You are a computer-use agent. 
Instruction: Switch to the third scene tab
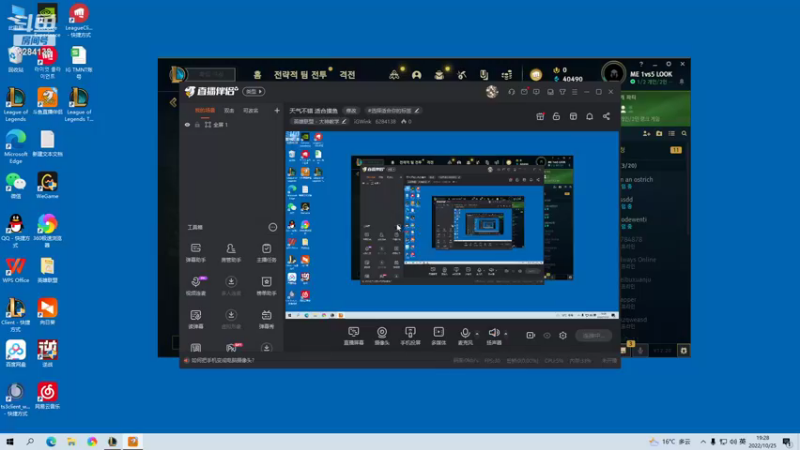click(251, 110)
